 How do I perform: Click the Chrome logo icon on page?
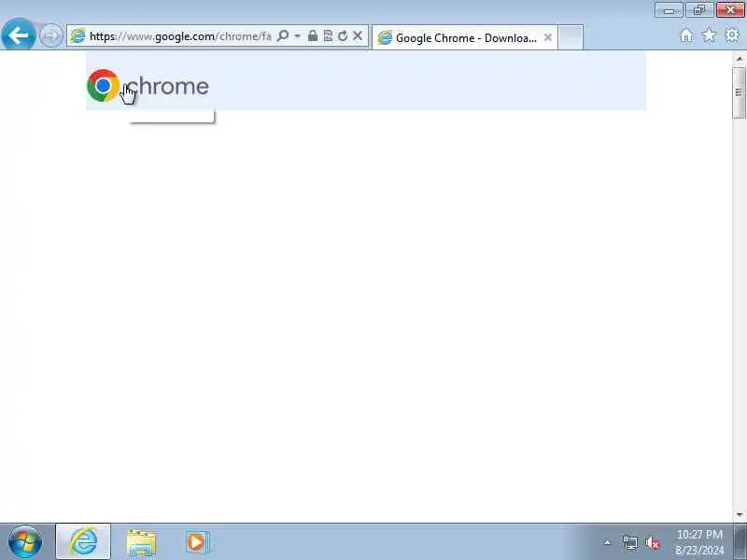[x=103, y=86]
